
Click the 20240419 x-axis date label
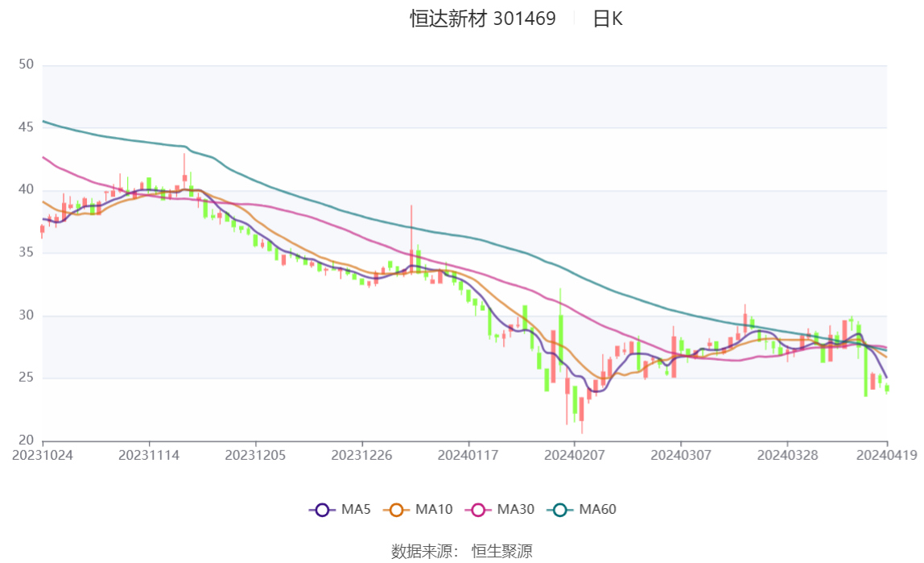887,456
